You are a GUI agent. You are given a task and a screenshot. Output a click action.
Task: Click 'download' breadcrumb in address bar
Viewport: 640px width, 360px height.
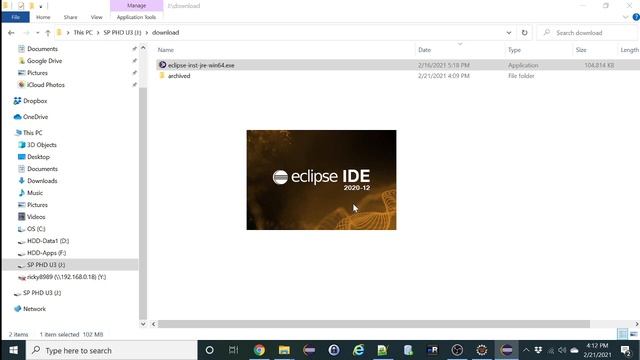coord(165,33)
